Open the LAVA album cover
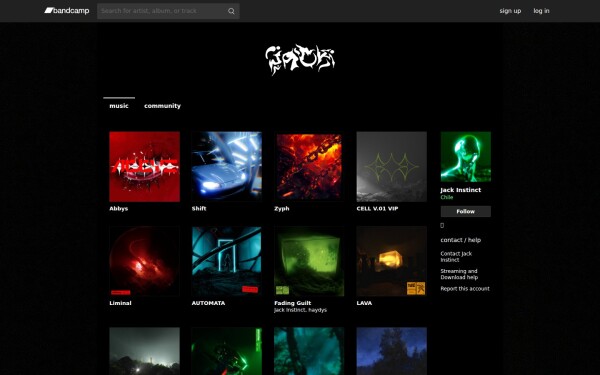Viewport: 600px width, 375px height. 391,261
